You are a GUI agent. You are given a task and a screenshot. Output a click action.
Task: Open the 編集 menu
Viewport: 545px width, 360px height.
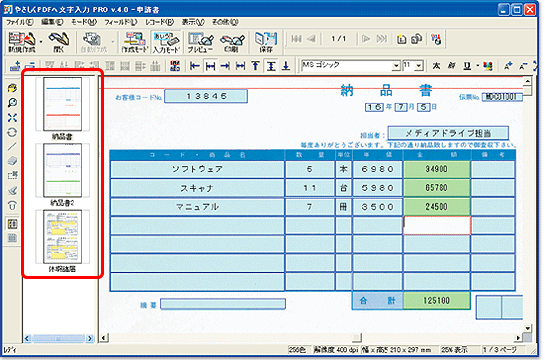[52, 22]
